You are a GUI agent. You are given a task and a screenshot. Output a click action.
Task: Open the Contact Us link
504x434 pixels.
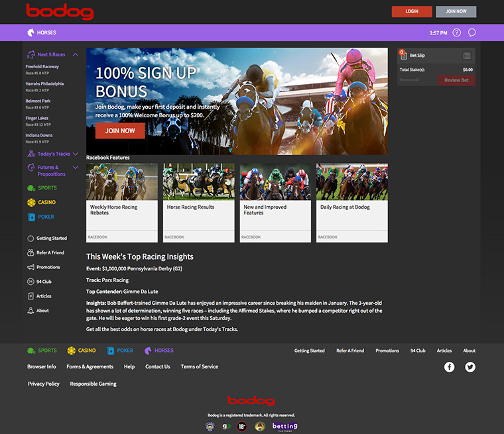(158, 366)
